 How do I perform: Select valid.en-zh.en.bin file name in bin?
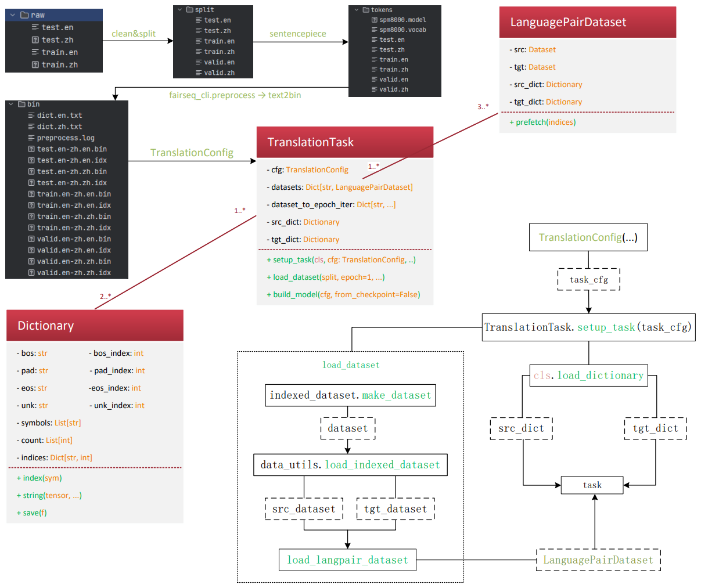click(x=74, y=239)
